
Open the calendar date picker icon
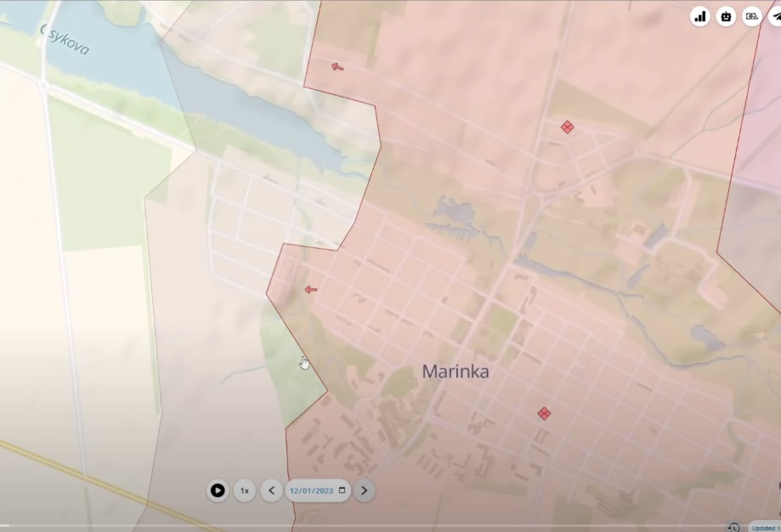(342, 490)
